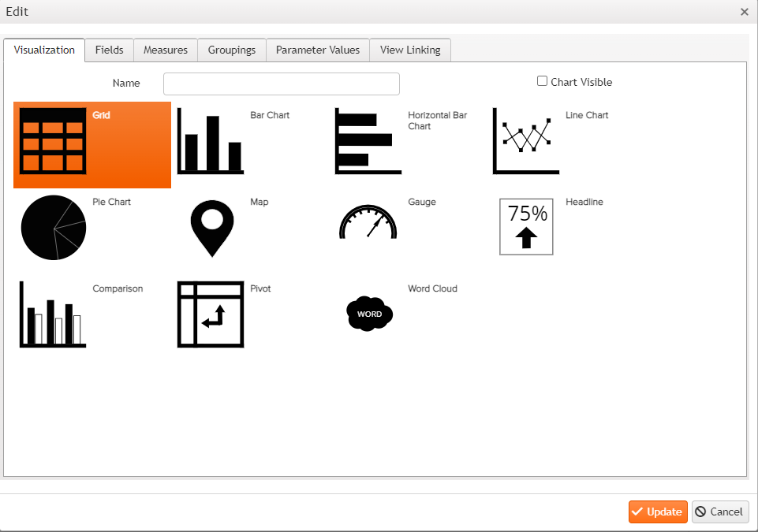
Task: Enable the Chart Visible checkbox
Action: [543, 81]
